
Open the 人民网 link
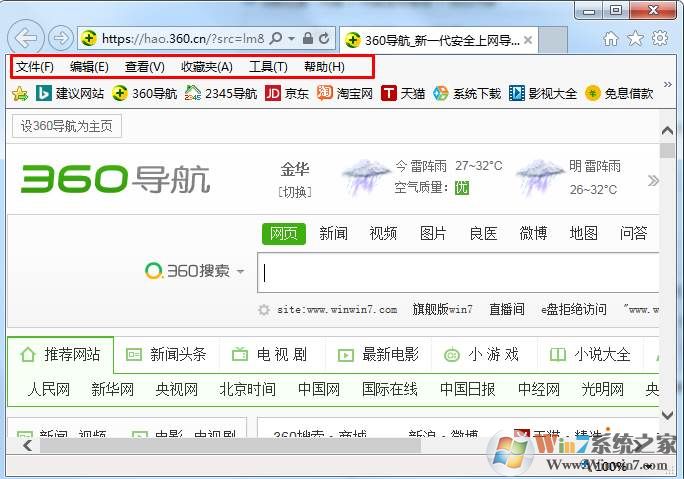pos(49,389)
